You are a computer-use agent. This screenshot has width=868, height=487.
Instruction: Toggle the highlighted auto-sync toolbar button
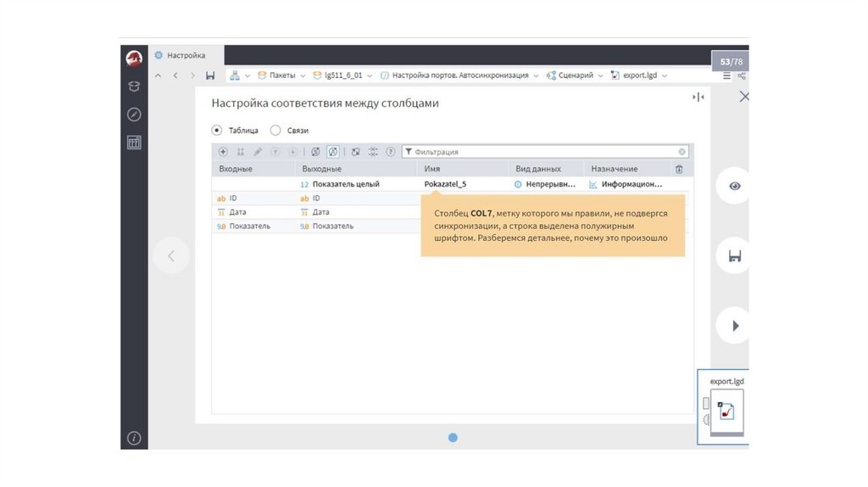pos(333,152)
